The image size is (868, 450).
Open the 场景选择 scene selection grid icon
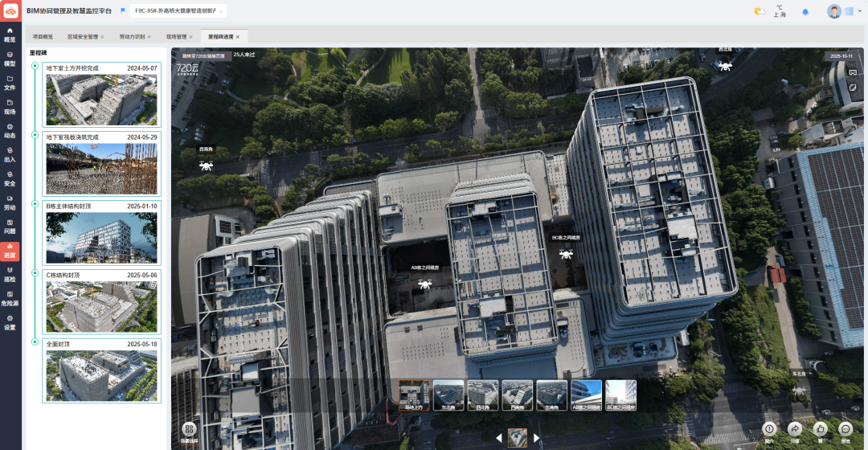pyautogui.click(x=190, y=430)
